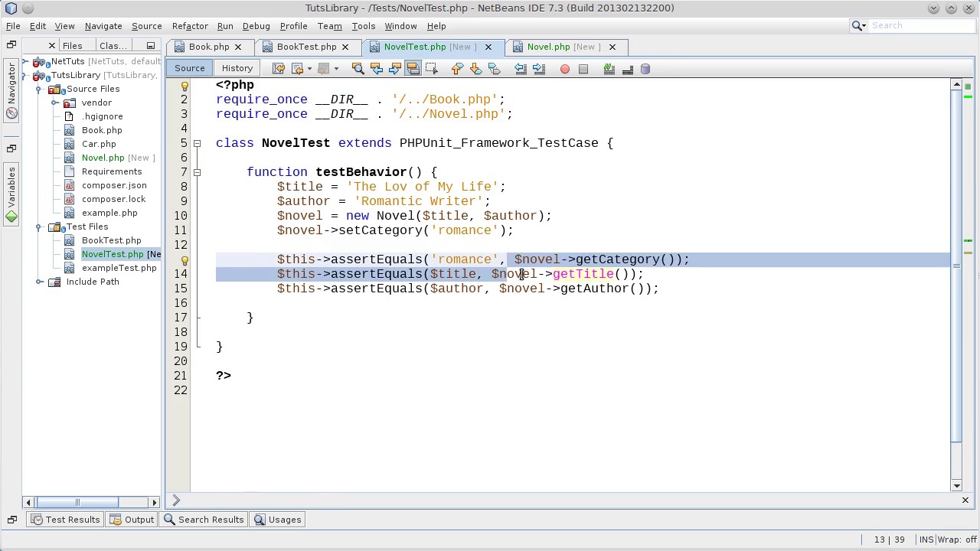Click Previous Bookmark icon
This screenshot has height=551, width=980.
[x=457, y=69]
